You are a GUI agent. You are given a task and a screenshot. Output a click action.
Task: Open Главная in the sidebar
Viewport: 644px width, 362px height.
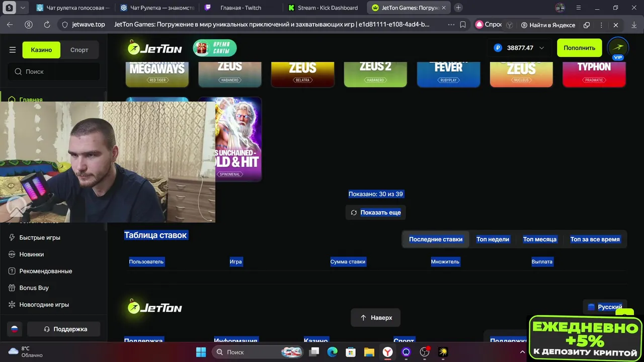point(31,100)
